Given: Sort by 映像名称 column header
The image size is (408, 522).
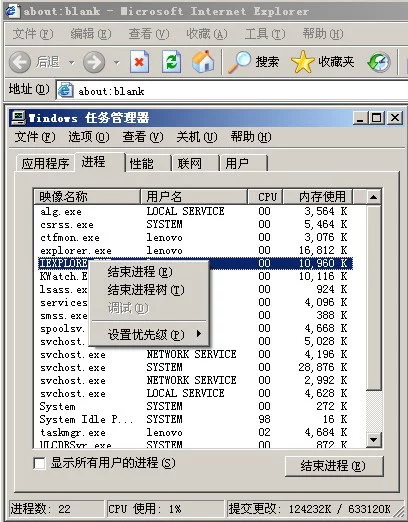Looking at the screenshot, I should (87, 196).
